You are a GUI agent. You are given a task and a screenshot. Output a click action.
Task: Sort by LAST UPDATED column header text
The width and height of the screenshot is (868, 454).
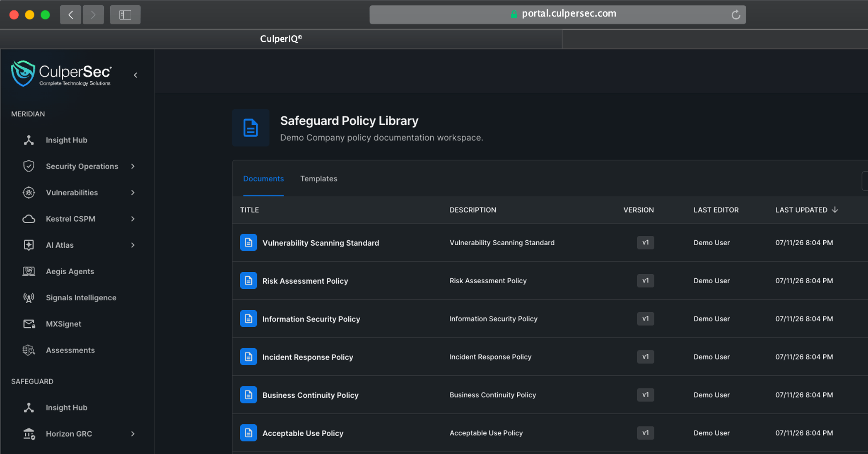(801, 210)
